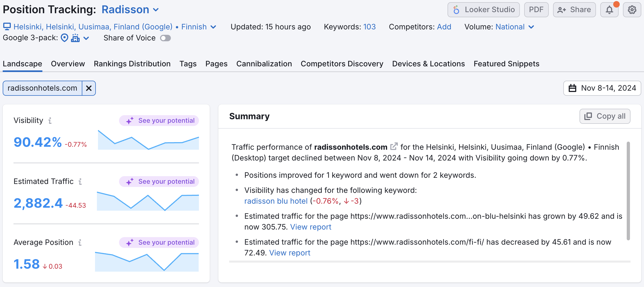This screenshot has width=644, height=287.
Task: Open radissonhotels.com external link icon
Action: 394,146
